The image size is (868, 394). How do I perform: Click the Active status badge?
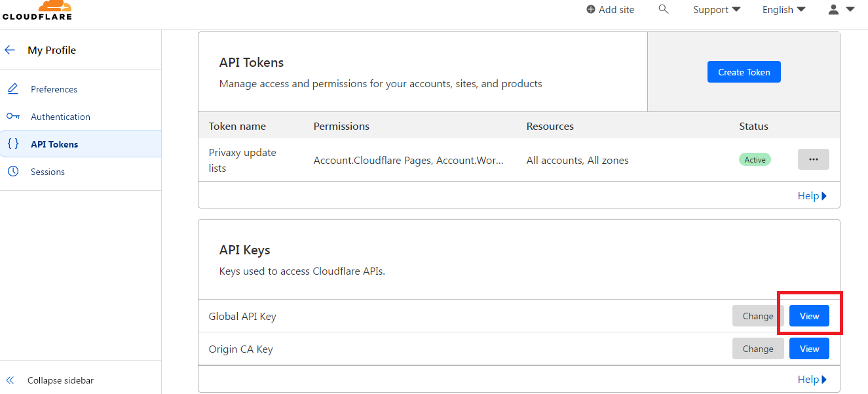755,159
